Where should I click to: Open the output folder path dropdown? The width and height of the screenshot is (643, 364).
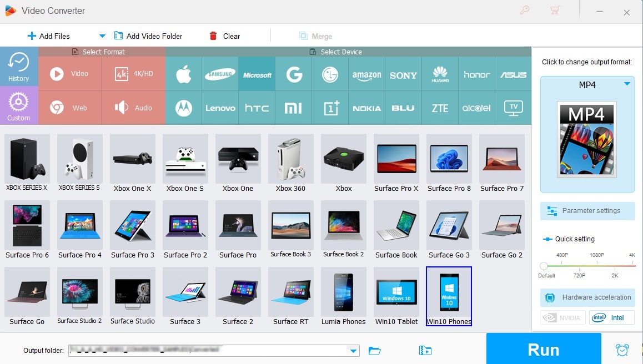[x=353, y=351]
